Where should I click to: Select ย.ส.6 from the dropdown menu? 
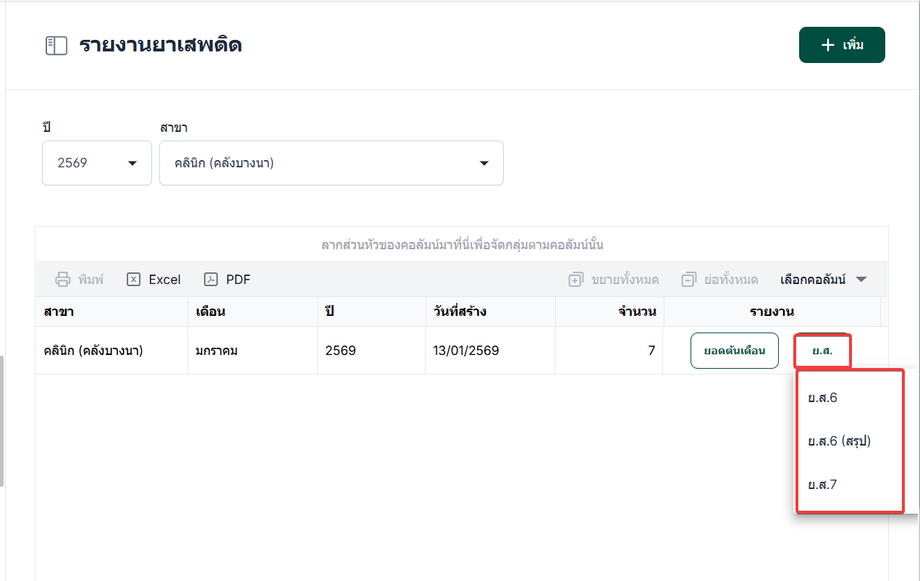coord(823,398)
